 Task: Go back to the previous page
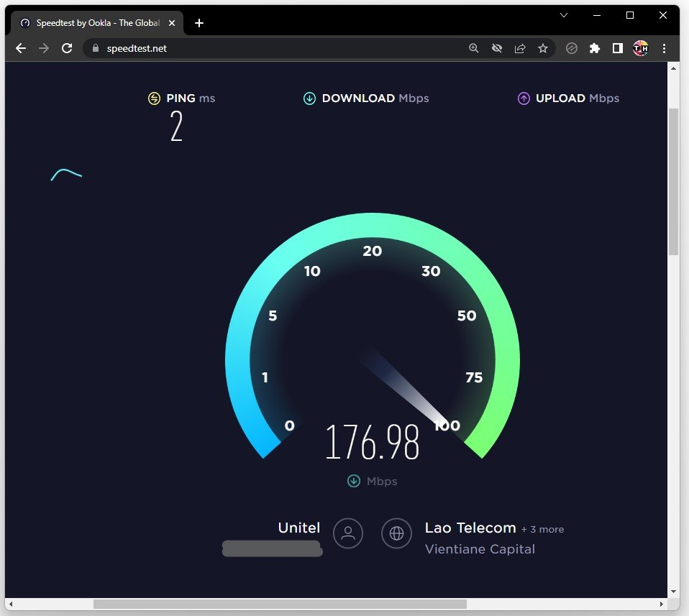[21, 48]
